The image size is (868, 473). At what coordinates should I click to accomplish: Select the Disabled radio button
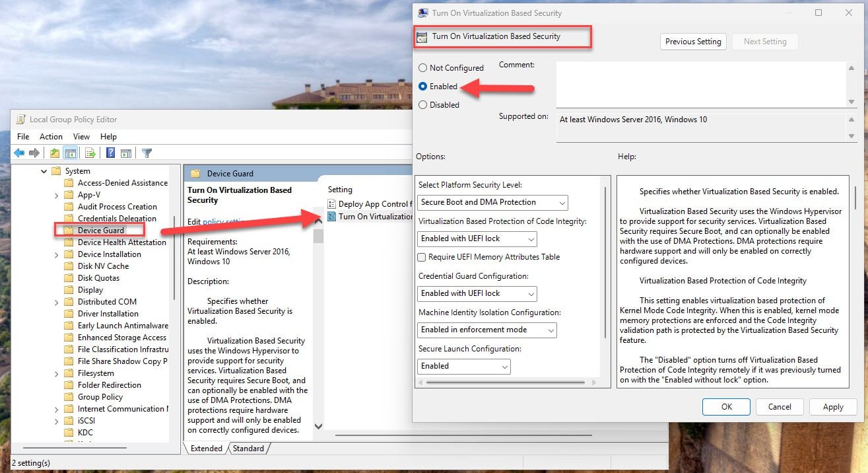pos(422,104)
